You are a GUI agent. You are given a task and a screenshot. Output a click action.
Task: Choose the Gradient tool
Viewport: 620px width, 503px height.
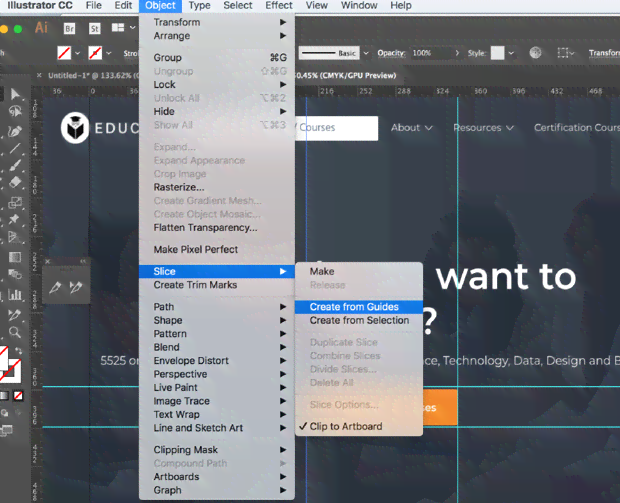click(x=15, y=257)
